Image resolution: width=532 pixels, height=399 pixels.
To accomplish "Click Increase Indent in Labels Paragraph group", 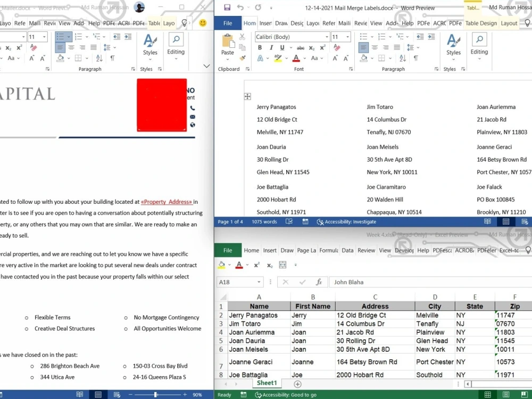I will pos(431,37).
